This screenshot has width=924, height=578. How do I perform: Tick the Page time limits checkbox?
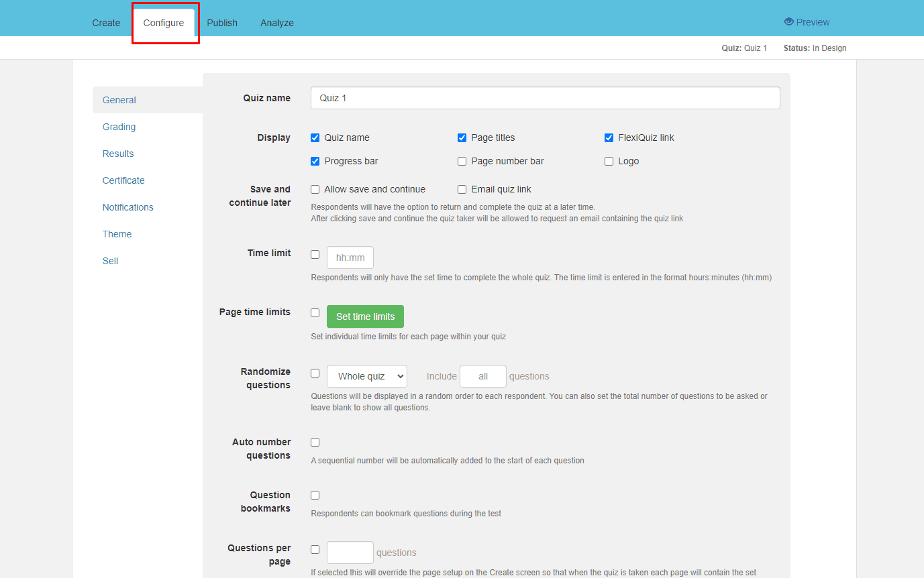pos(315,312)
